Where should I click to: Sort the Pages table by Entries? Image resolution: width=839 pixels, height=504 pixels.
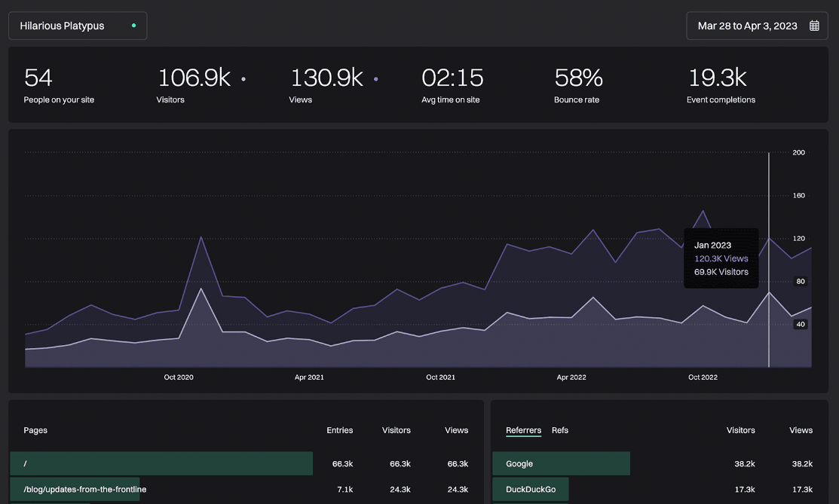coord(340,430)
